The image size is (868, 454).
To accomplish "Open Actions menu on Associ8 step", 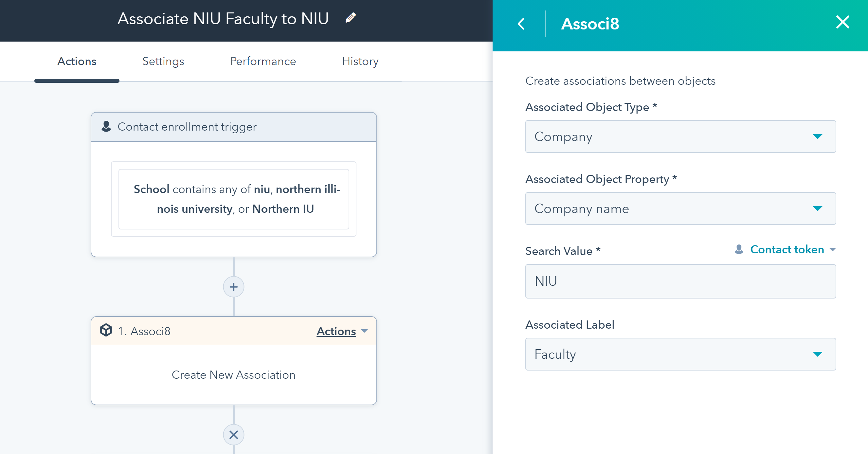I will click(341, 331).
